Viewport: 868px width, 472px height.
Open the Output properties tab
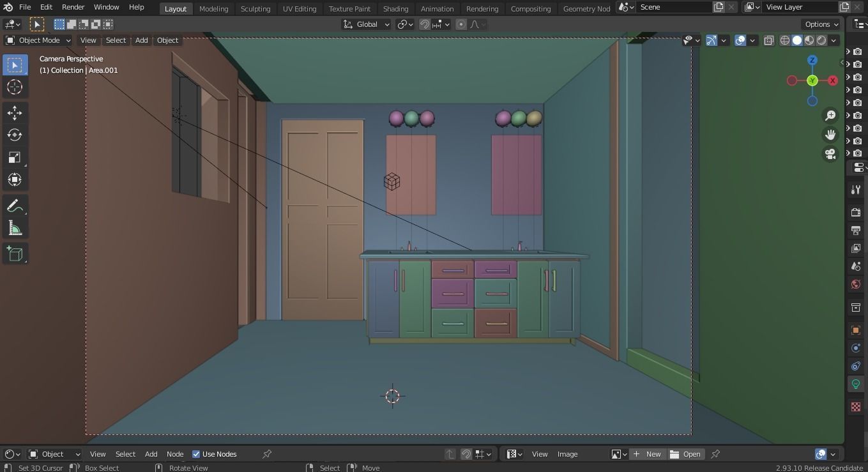pyautogui.click(x=857, y=230)
